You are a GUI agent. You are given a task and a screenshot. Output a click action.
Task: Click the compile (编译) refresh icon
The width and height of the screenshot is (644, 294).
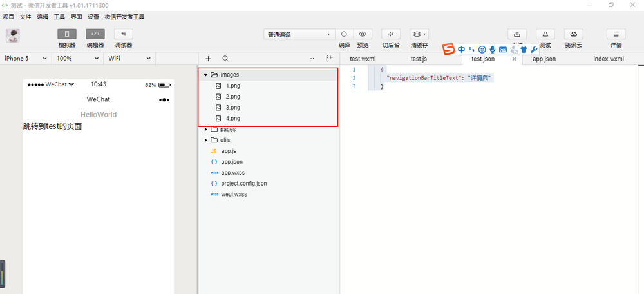click(x=345, y=34)
